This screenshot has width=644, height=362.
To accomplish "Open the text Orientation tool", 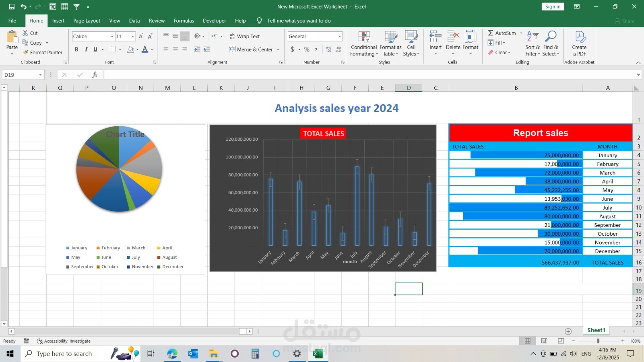I will coord(197,36).
